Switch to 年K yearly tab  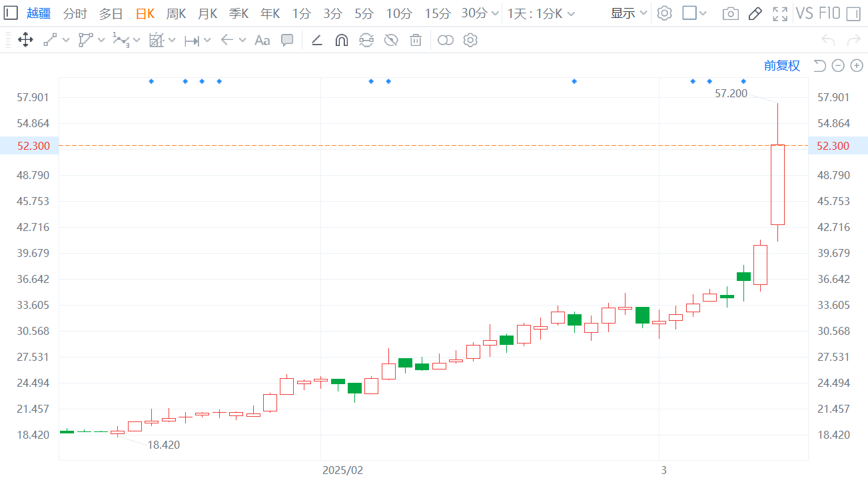point(270,13)
